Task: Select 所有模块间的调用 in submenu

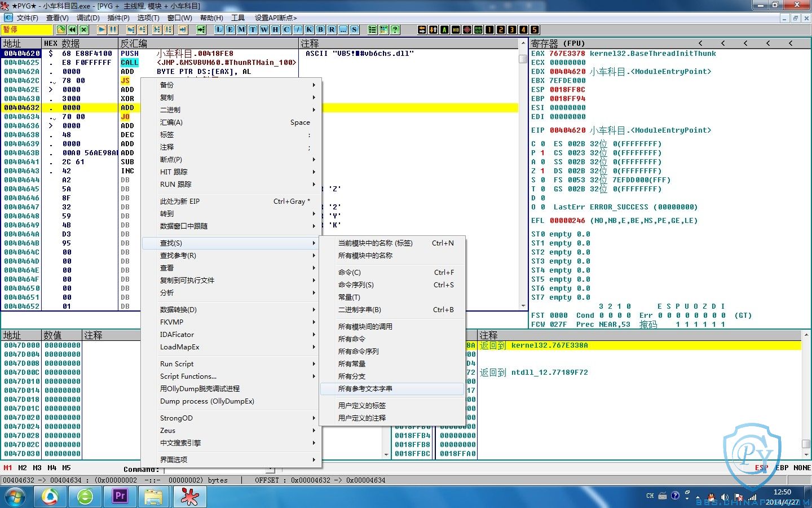Action: [x=392, y=327]
